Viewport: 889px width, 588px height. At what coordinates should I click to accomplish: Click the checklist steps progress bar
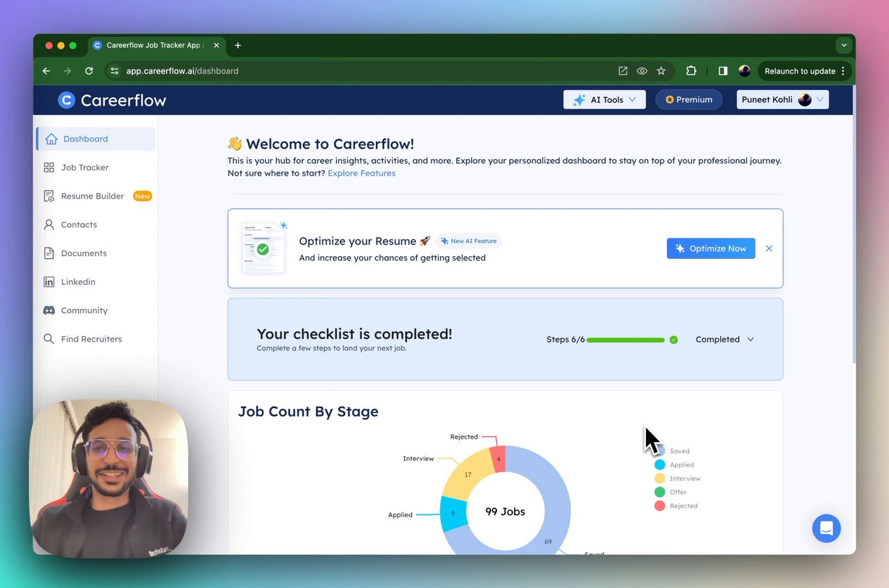click(x=626, y=340)
